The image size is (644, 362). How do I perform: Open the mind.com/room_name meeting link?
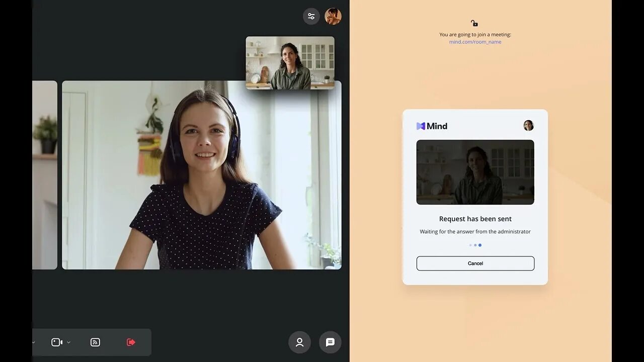point(475,42)
